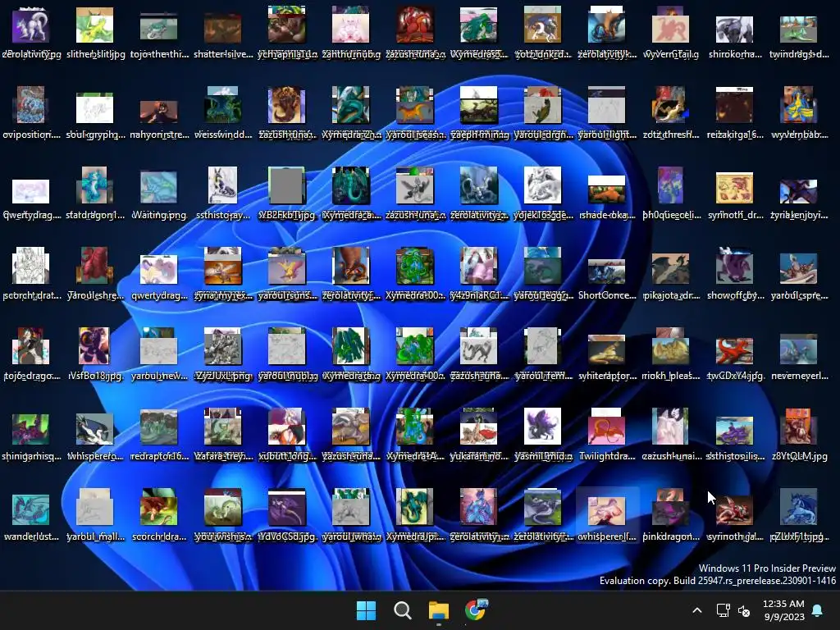The image size is (840, 630).
Task: Show hidden system tray icons
Action: [697, 610]
